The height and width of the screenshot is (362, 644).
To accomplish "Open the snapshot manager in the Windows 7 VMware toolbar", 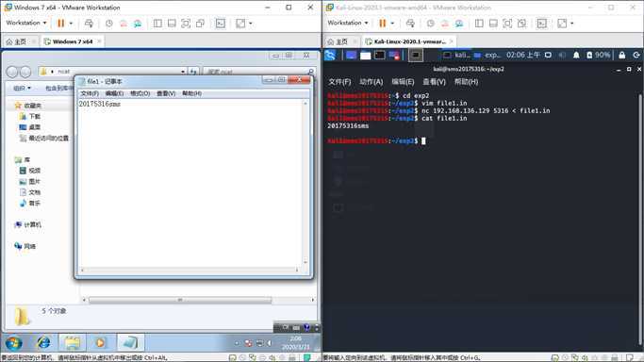I will tap(138, 24).
